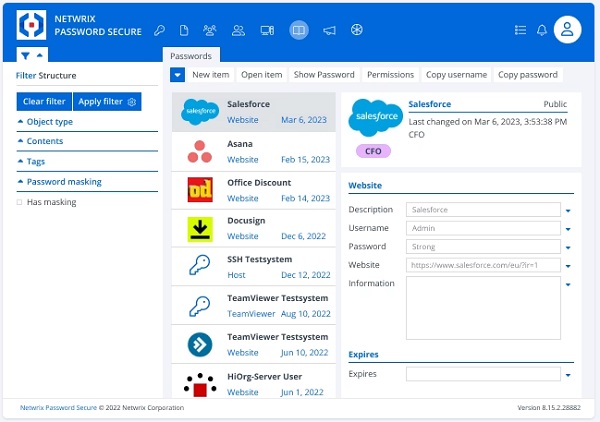
Task: Open the megaphone notifications module icon
Action: [x=329, y=30]
